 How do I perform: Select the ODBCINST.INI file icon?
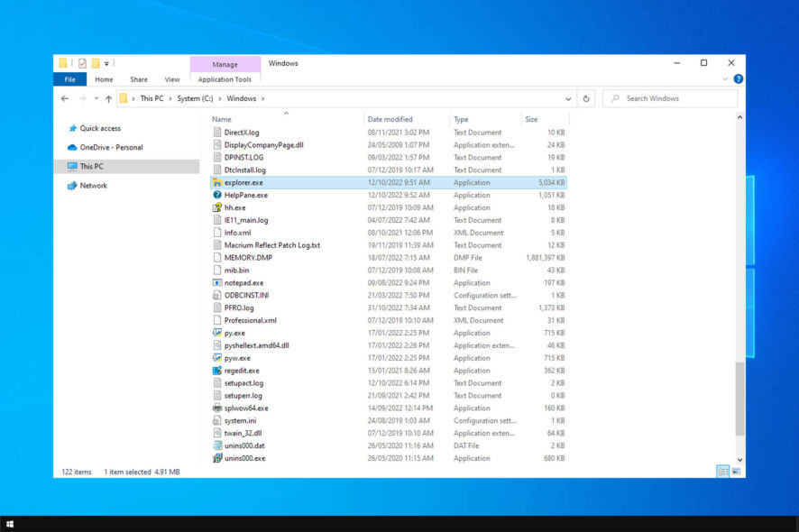[x=217, y=295]
